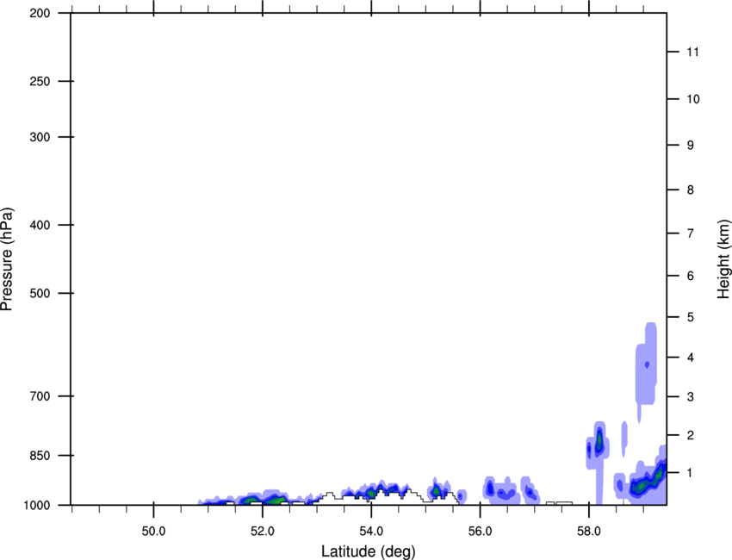Click the 700 pressure tick label
Screen dimensions: 732x560
[40, 396]
